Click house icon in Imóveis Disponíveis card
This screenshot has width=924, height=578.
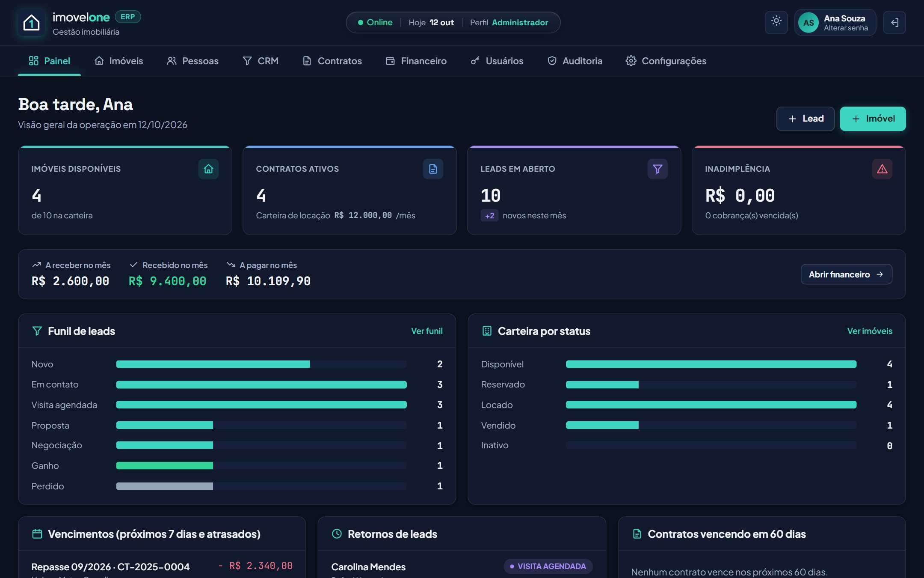click(208, 169)
